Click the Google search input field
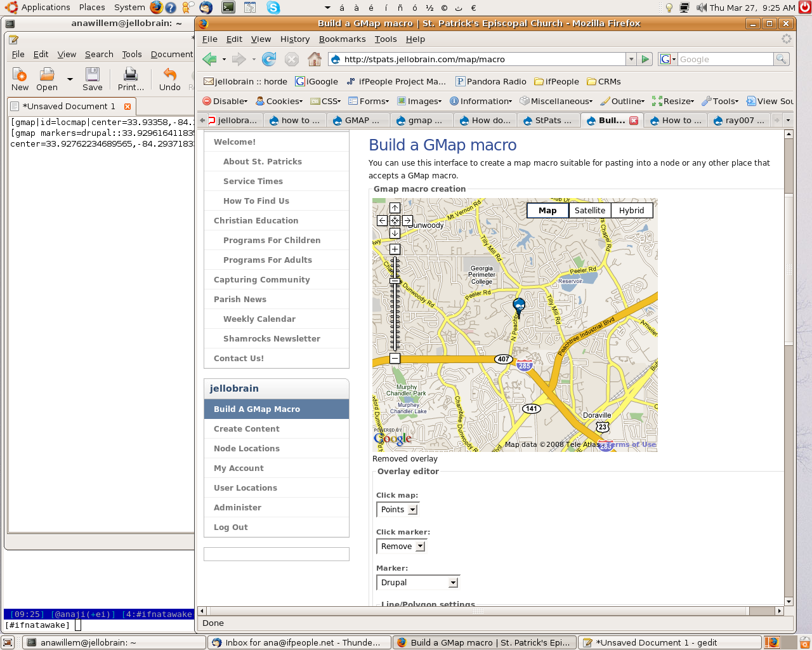The image size is (812, 650). (x=726, y=59)
